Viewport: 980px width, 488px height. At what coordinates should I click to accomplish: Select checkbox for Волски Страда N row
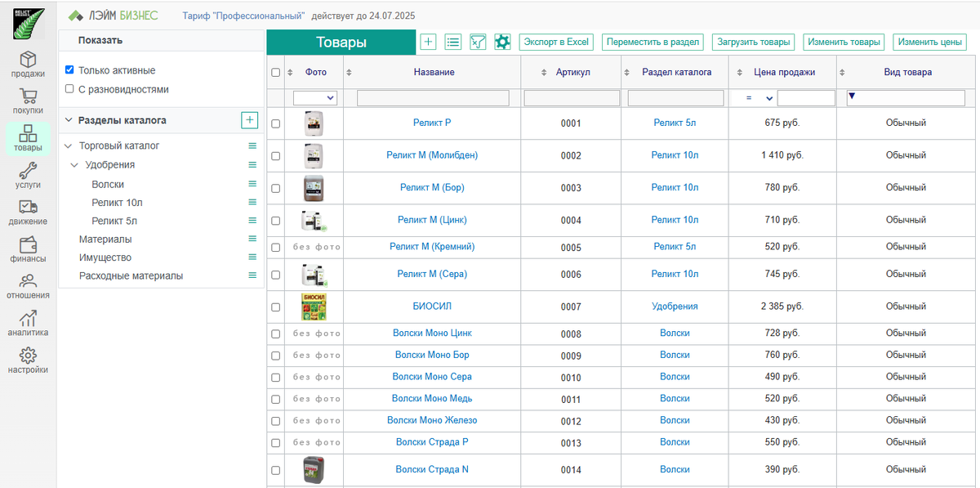pos(276,470)
